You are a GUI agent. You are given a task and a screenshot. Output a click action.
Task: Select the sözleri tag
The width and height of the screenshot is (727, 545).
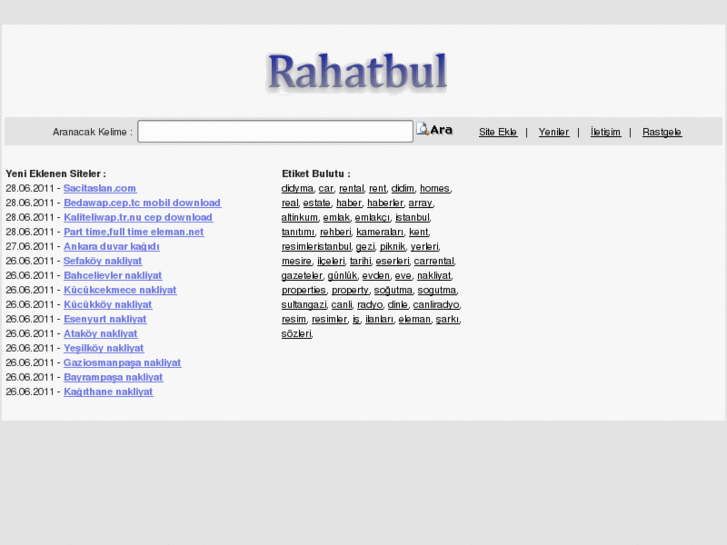click(296, 333)
